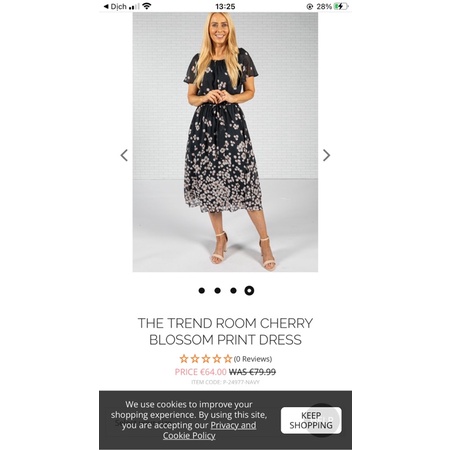This screenshot has height=450, width=450.
Task: Open the Privacy and Cookie Policy link
Action: 209,430
